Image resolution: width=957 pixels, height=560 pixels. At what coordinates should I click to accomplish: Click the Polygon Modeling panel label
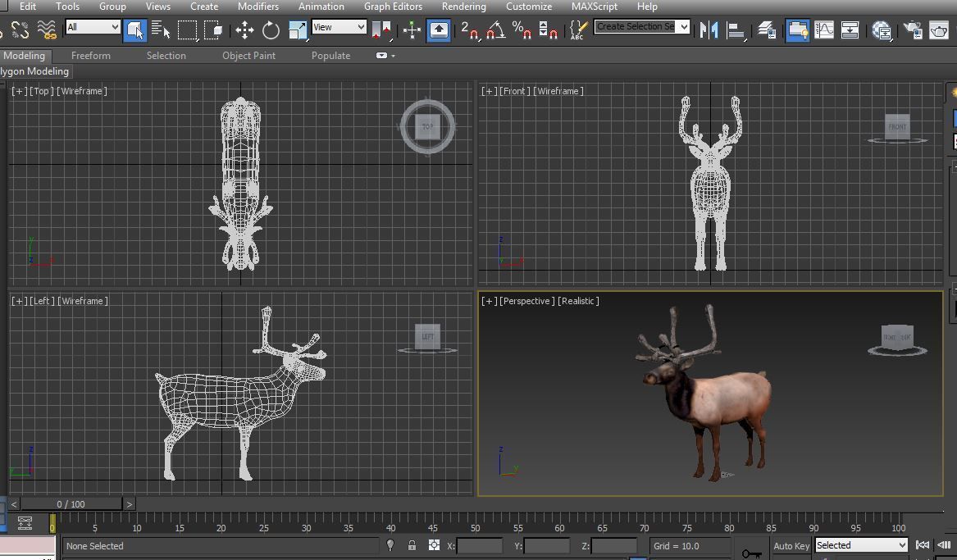[35, 71]
